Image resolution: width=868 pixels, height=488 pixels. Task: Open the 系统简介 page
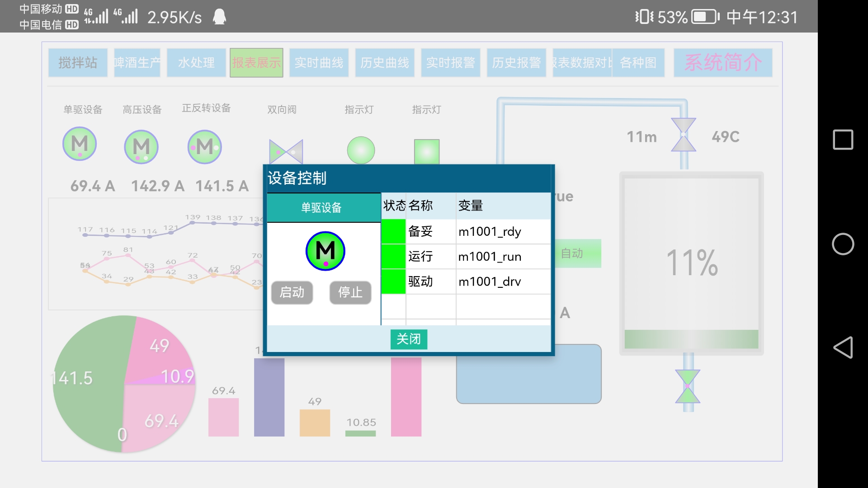[x=723, y=63]
